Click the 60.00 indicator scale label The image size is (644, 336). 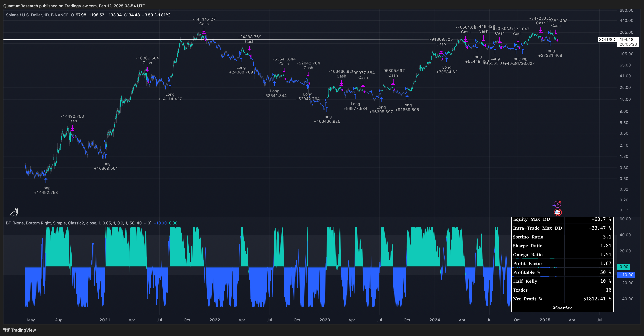pos(625,219)
